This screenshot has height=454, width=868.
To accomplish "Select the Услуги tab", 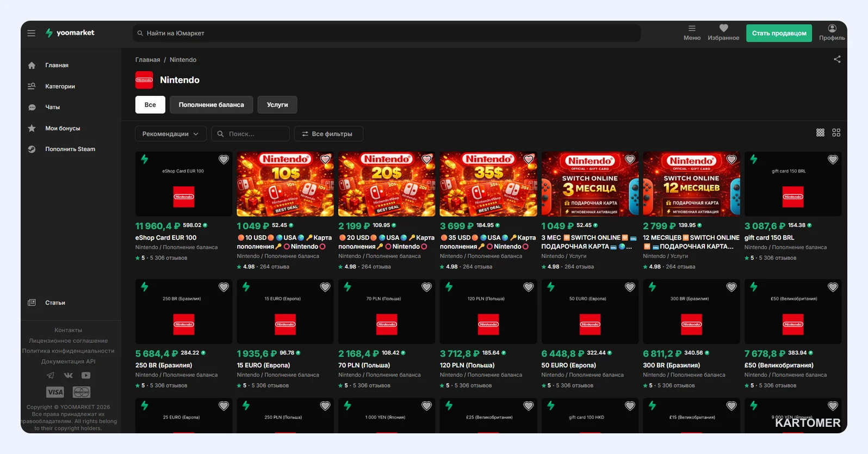I will click(277, 105).
